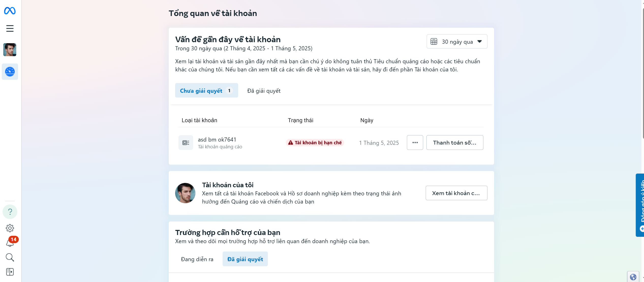644x282 pixels.
Task: Select the Đang diễn ra tab
Action: coord(197,259)
